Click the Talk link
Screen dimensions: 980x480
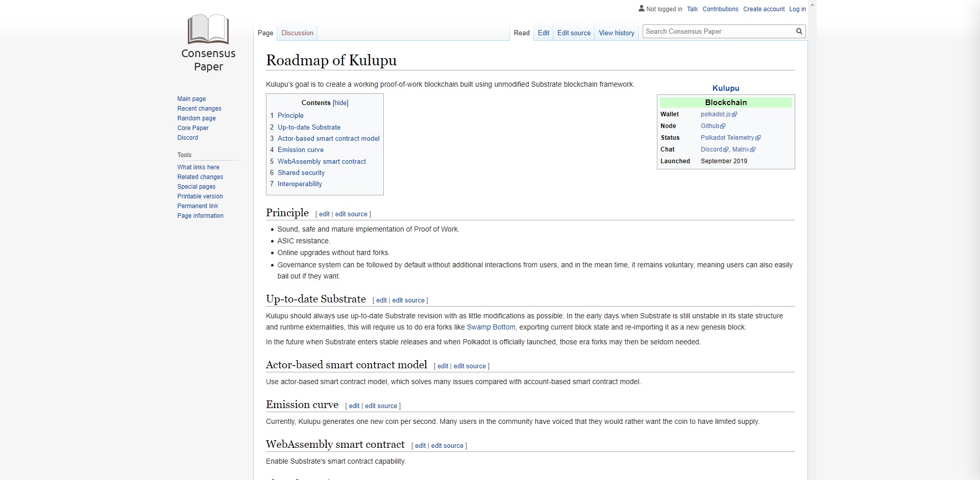point(692,9)
